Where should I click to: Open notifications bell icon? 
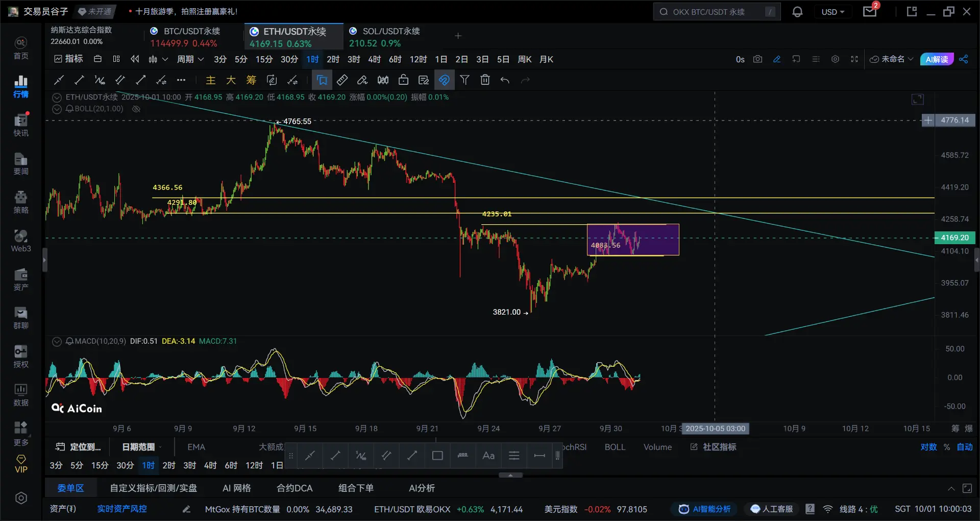click(797, 12)
